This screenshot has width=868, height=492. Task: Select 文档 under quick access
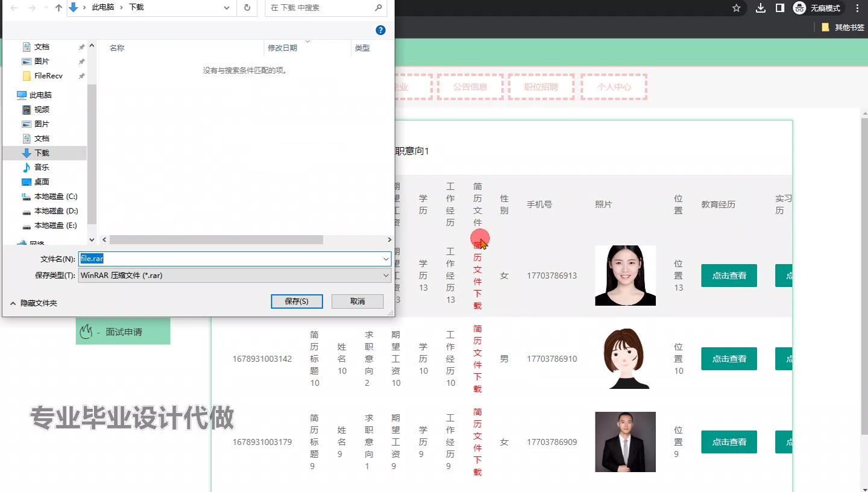point(42,47)
